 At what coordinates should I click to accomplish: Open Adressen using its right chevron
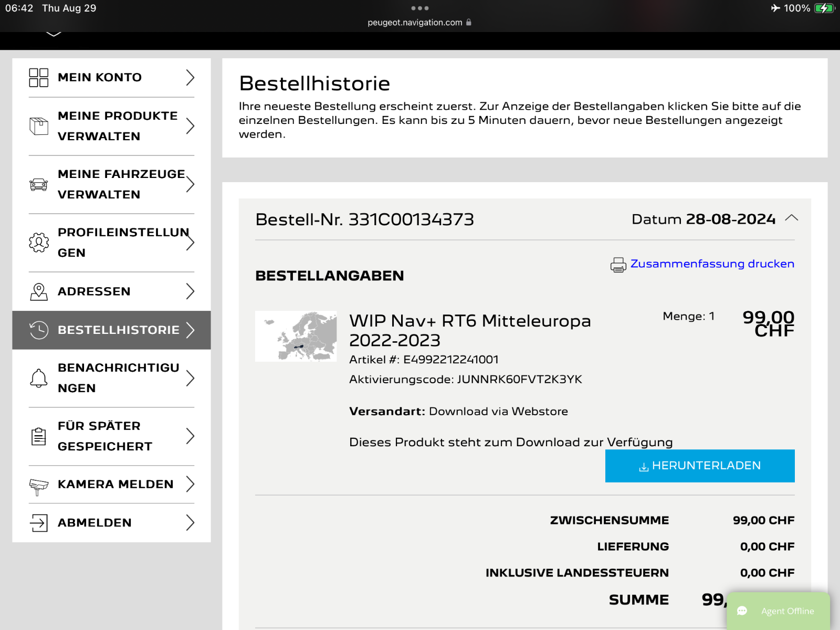pyautogui.click(x=190, y=291)
